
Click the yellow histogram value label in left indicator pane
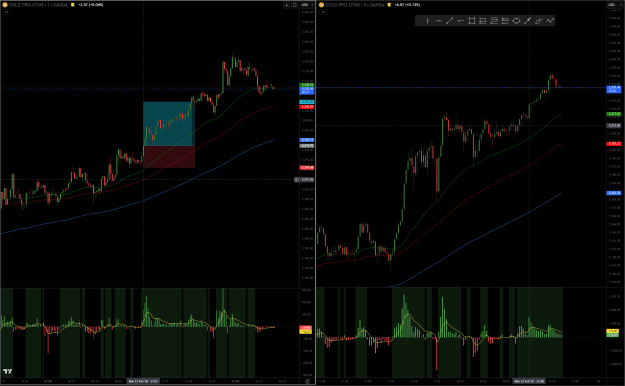click(306, 332)
